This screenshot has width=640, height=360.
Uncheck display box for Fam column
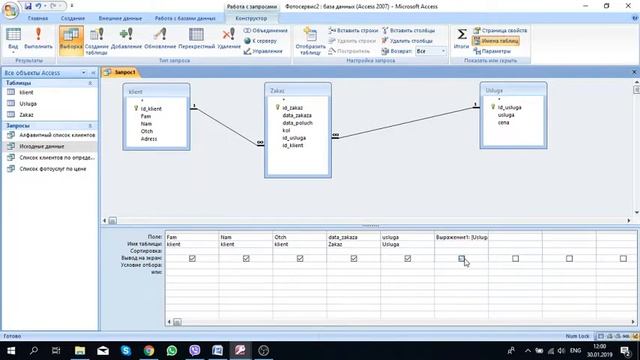pyautogui.click(x=192, y=258)
